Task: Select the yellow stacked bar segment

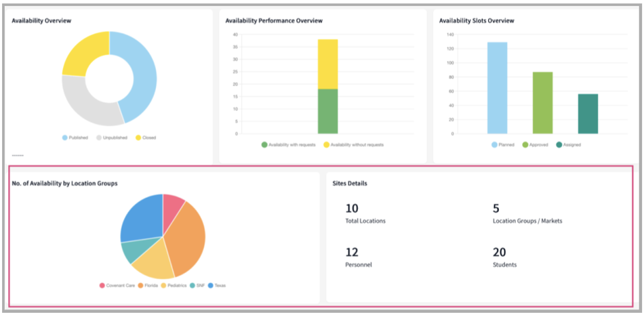Action: [x=327, y=64]
